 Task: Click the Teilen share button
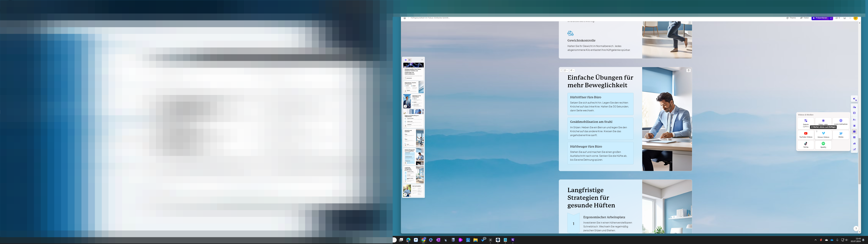804,18
